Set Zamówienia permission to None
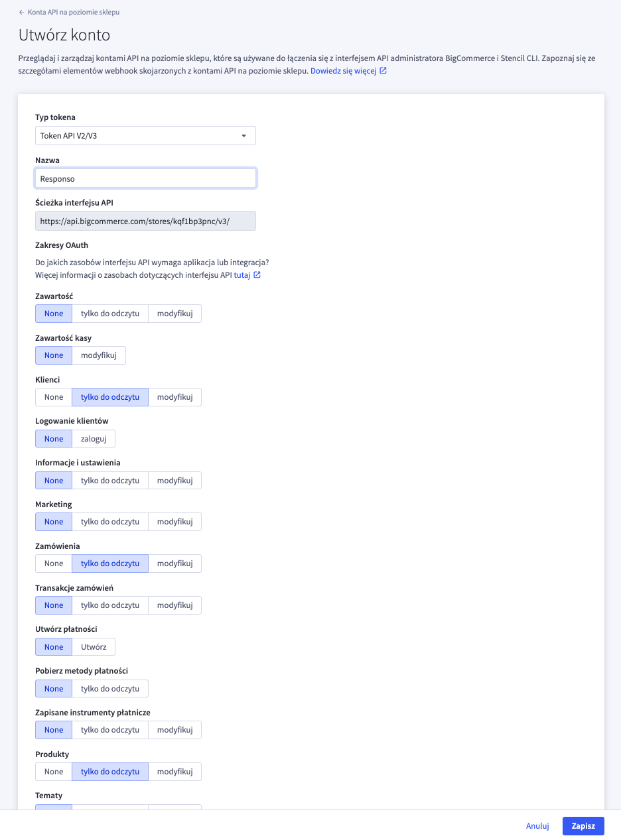 [54, 564]
